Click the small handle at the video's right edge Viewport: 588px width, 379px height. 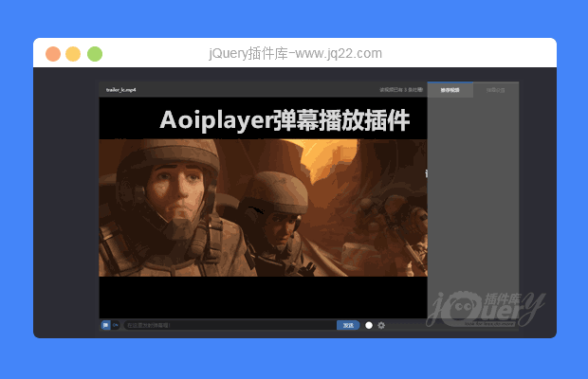426,173
